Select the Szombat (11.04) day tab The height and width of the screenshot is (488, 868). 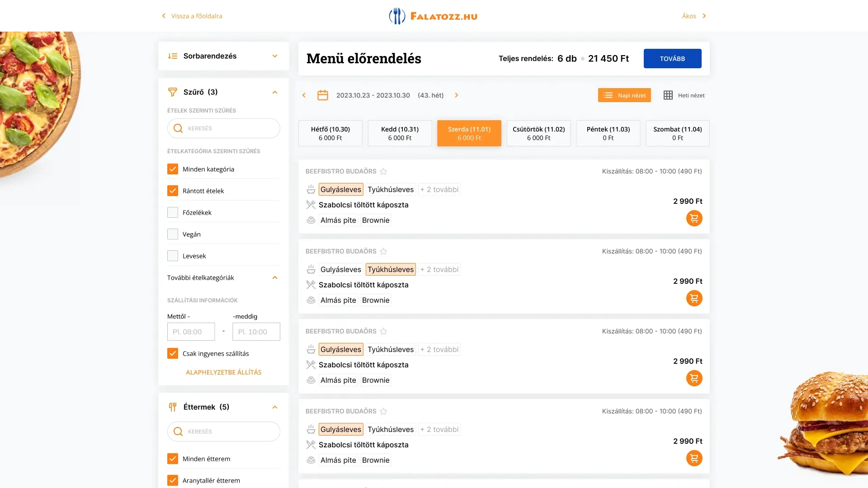(x=678, y=133)
